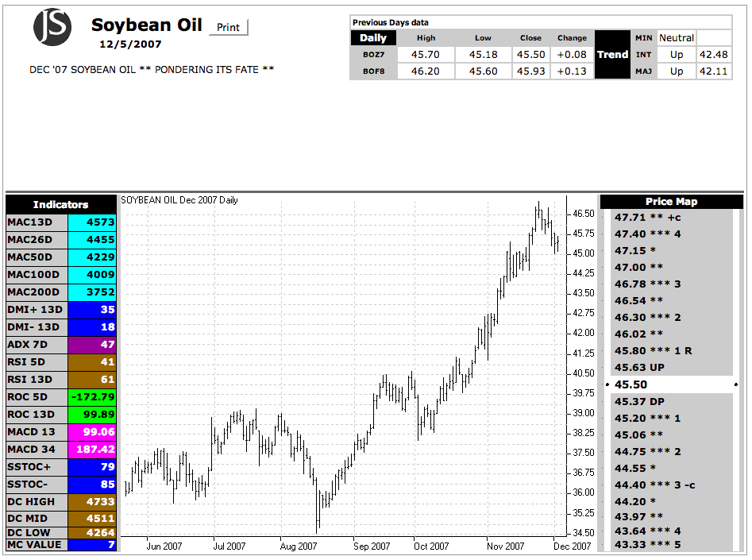This screenshot has height=560, width=752.
Task: Click the Price Map panel header
Action: pos(671,202)
